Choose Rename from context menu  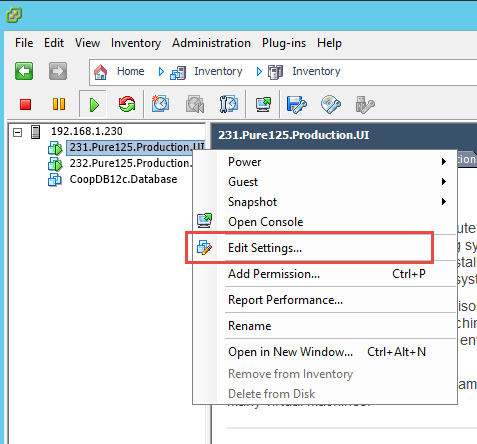point(250,326)
